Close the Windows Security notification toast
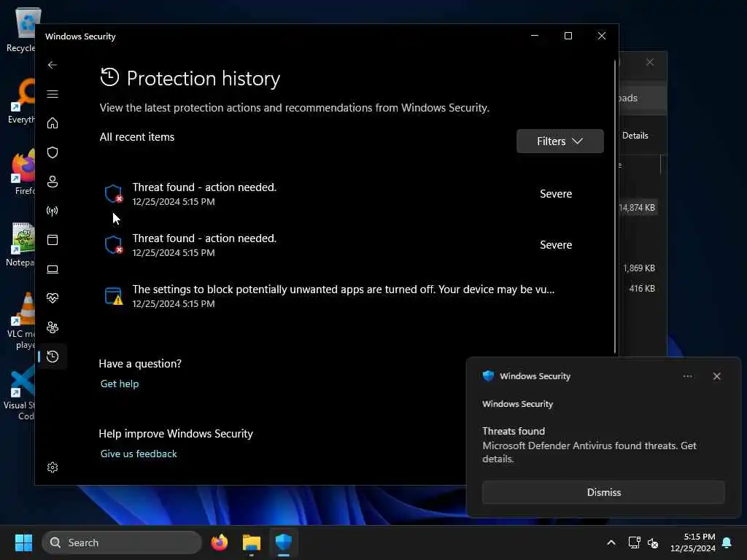The height and width of the screenshot is (560, 747). 716,376
